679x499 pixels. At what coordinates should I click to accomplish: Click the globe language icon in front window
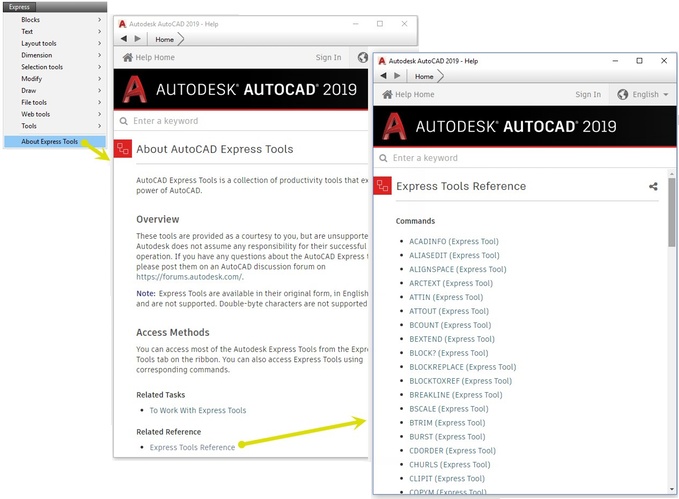(623, 94)
